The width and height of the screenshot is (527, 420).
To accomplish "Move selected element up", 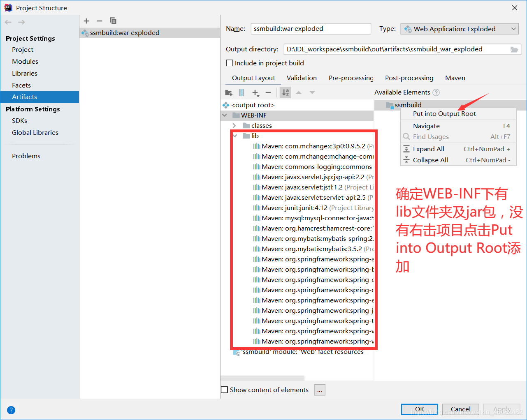I will (299, 92).
